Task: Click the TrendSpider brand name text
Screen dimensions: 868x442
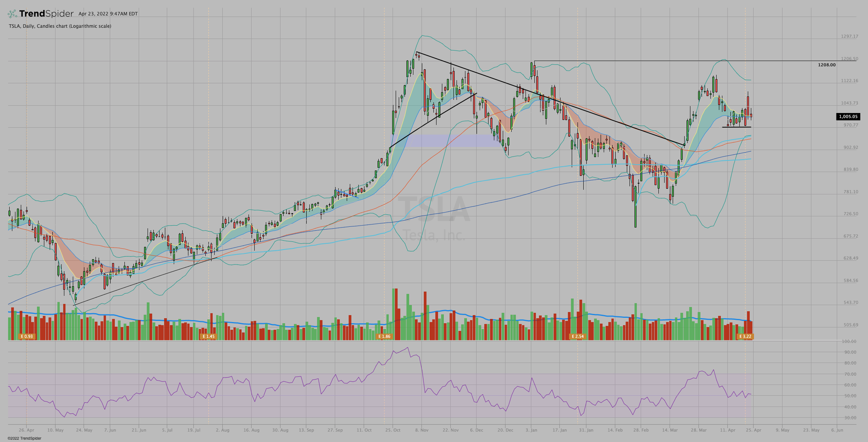Action: pos(46,14)
